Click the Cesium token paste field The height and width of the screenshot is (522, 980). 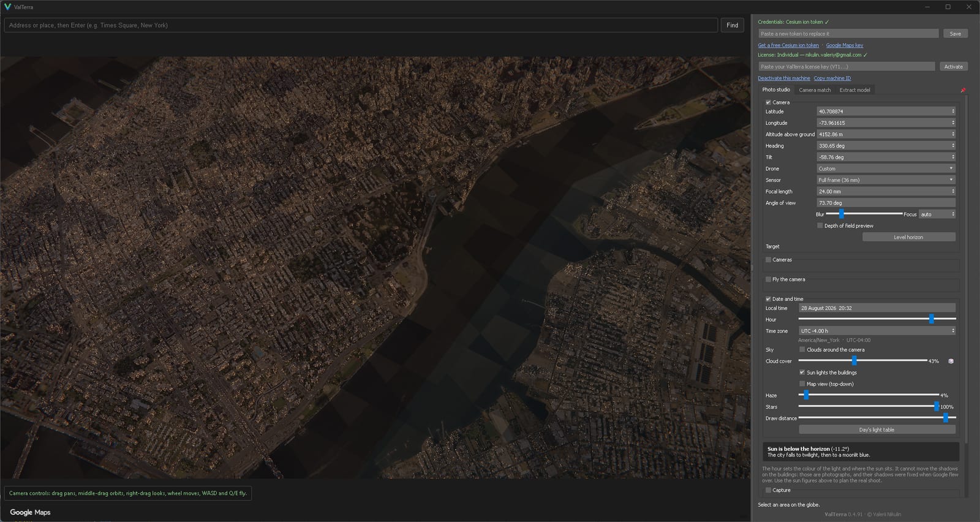pyautogui.click(x=848, y=34)
